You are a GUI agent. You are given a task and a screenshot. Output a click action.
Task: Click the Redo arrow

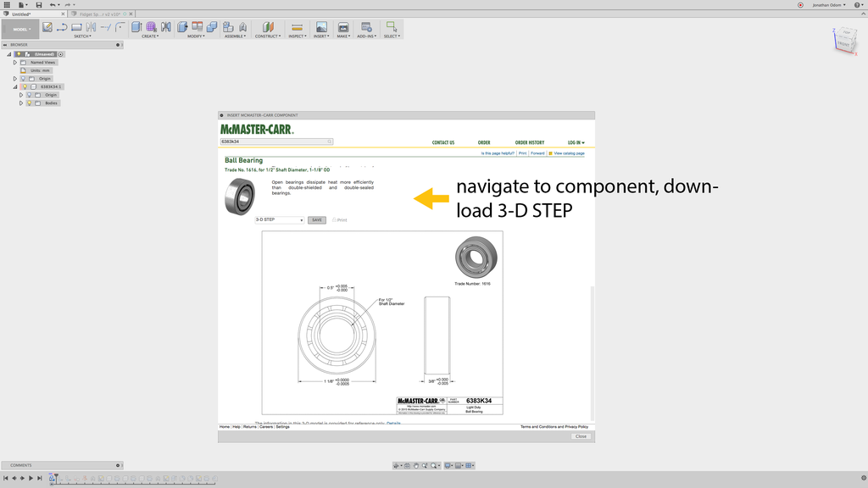tap(68, 5)
